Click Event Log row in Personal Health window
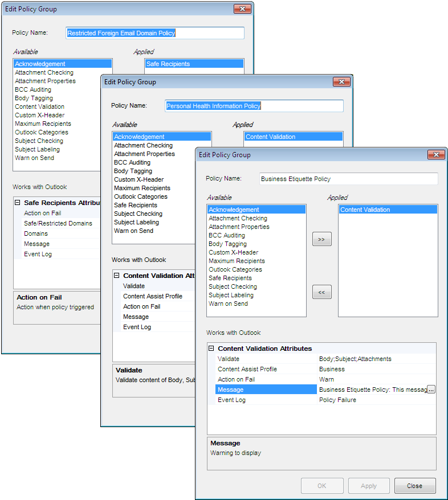Viewport: 448px width, 500px height. tap(158, 327)
